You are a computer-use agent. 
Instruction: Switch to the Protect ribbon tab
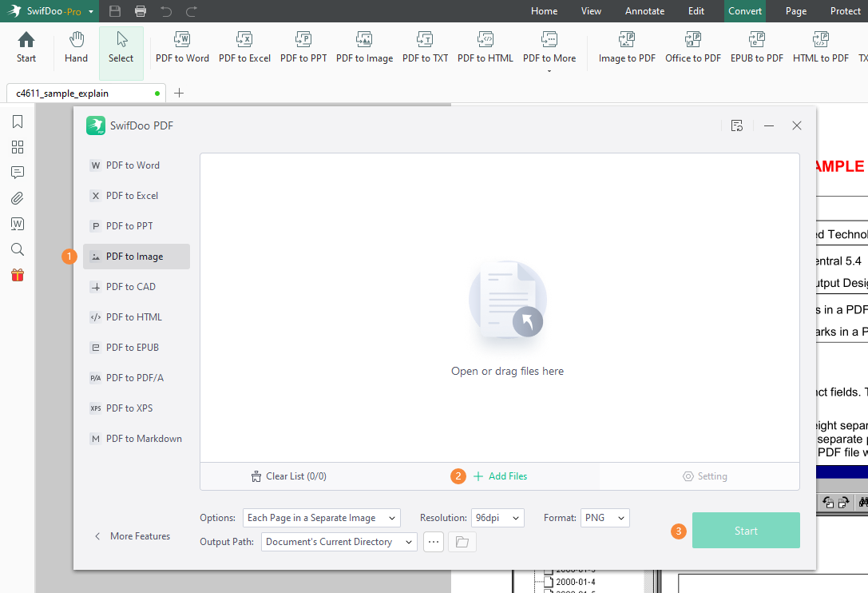[x=846, y=11]
